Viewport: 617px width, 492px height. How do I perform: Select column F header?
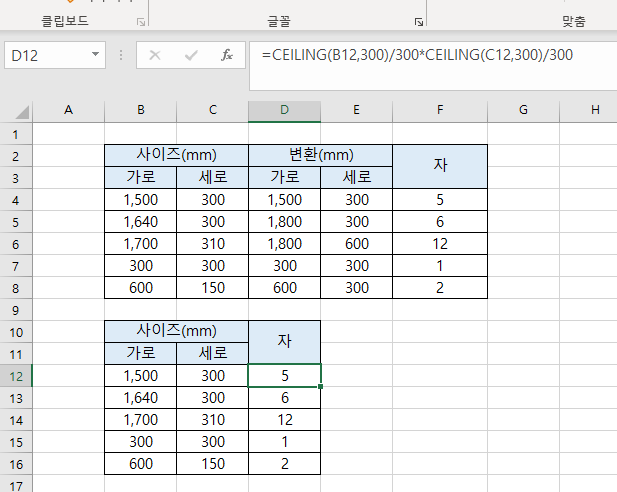(440, 110)
